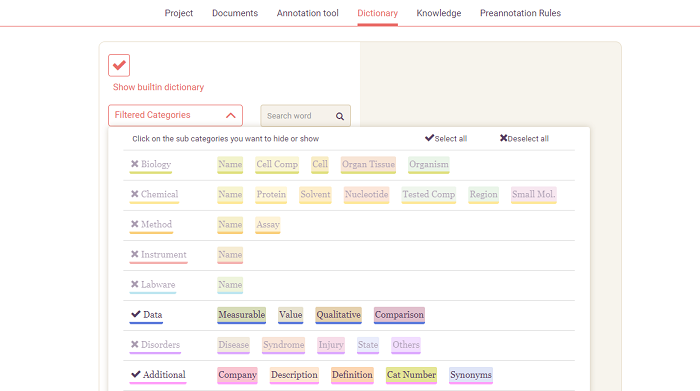
Task: Go to the Annotation tool tab
Action: [308, 13]
